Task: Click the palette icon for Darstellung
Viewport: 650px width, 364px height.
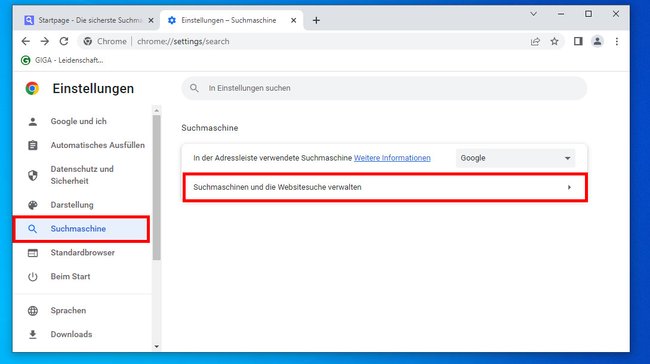Action: click(33, 205)
